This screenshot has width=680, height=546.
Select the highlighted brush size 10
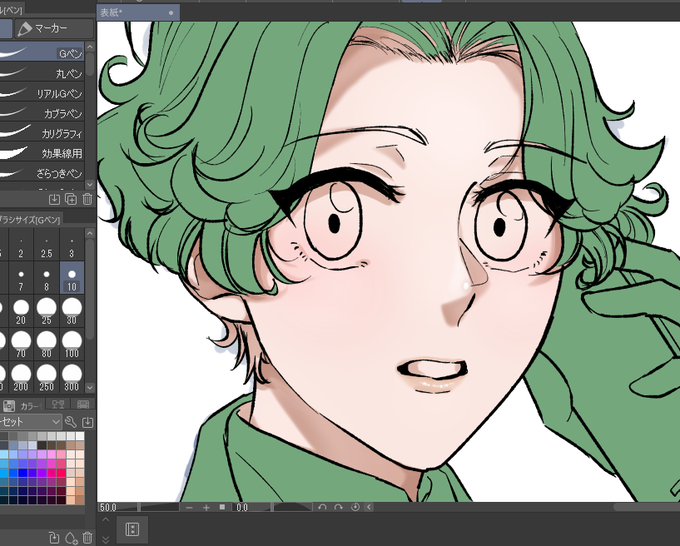pyautogui.click(x=72, y=278)
